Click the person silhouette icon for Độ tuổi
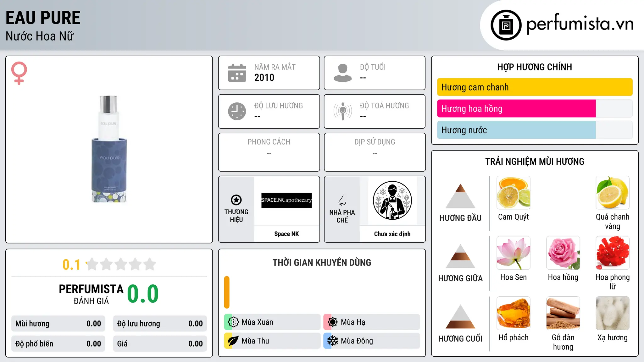 [x=343, y=73]
